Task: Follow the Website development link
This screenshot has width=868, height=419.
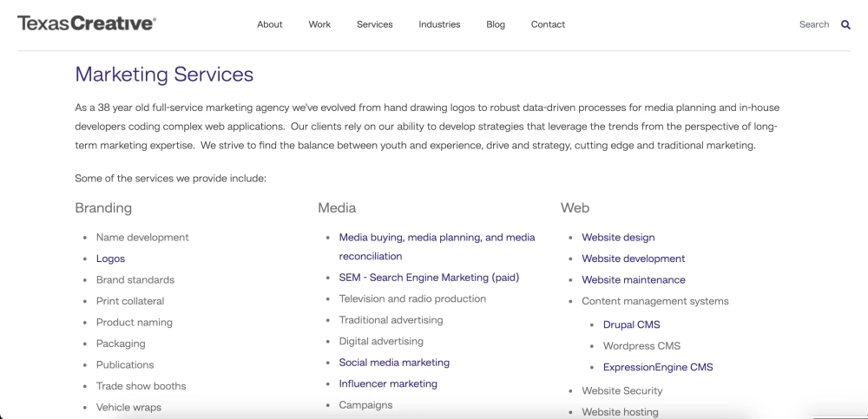Action: click(x=634, y=259)
